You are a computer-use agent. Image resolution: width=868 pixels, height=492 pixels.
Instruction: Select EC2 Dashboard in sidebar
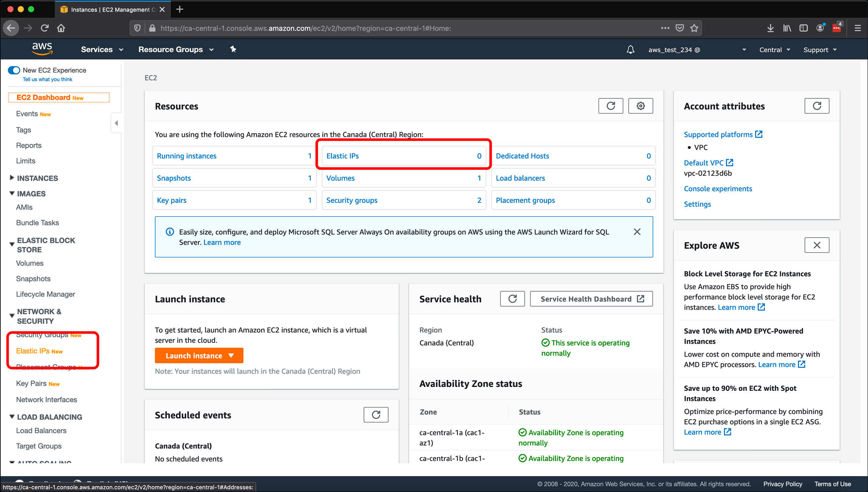tap(59, 97)
